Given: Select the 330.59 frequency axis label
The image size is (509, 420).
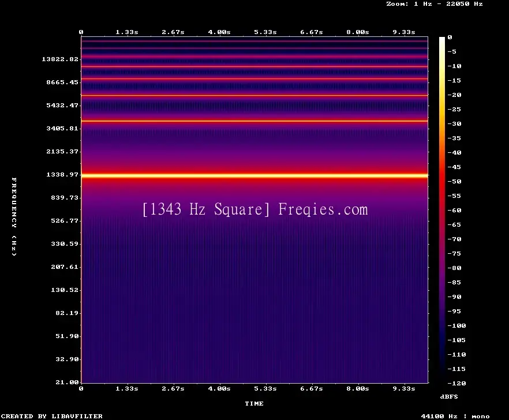Looking at the screenshot, I should [65, 243].
